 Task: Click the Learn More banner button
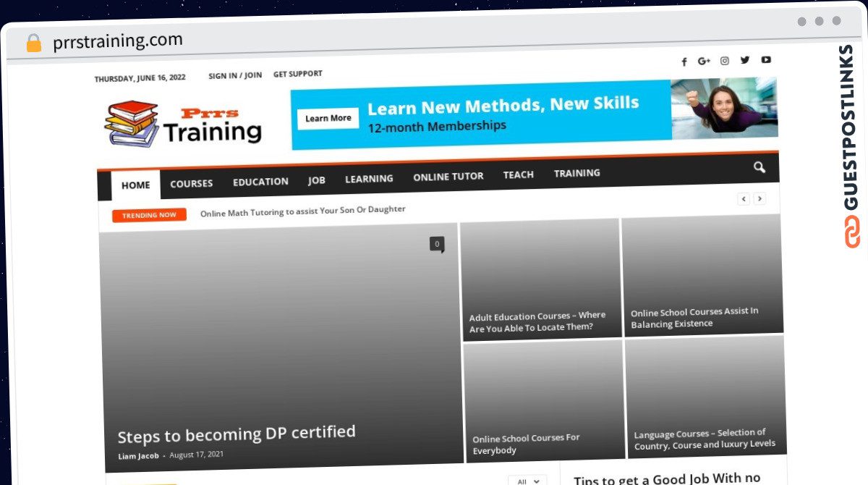click(x=328, y=118)
